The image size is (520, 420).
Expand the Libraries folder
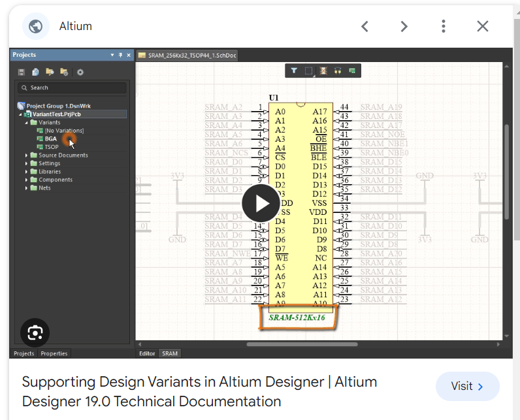(x=27, y=172)
